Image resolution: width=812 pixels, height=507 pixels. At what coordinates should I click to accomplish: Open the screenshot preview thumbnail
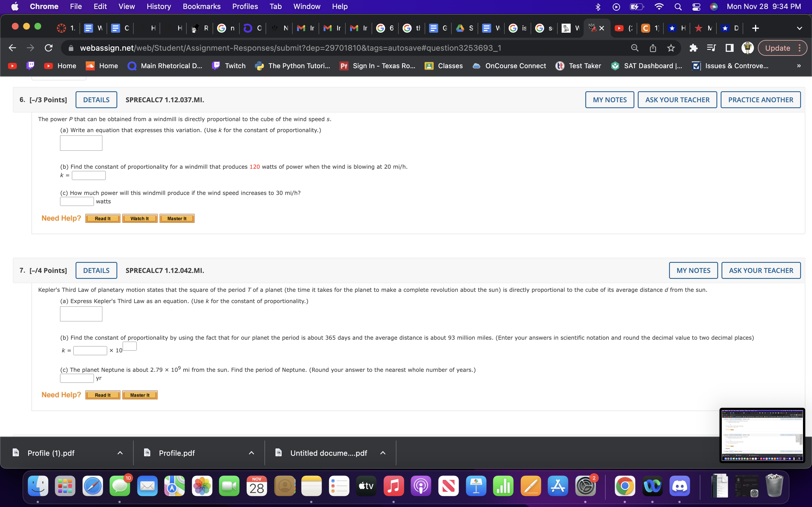pos(762,435)
